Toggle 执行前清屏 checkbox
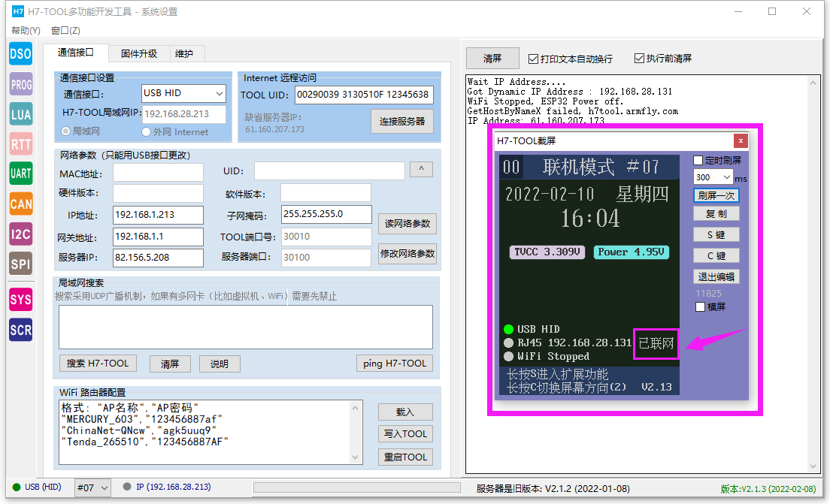The width and height of the screenshot is (830, 504). pyautogui.click(x=663, y=58)
